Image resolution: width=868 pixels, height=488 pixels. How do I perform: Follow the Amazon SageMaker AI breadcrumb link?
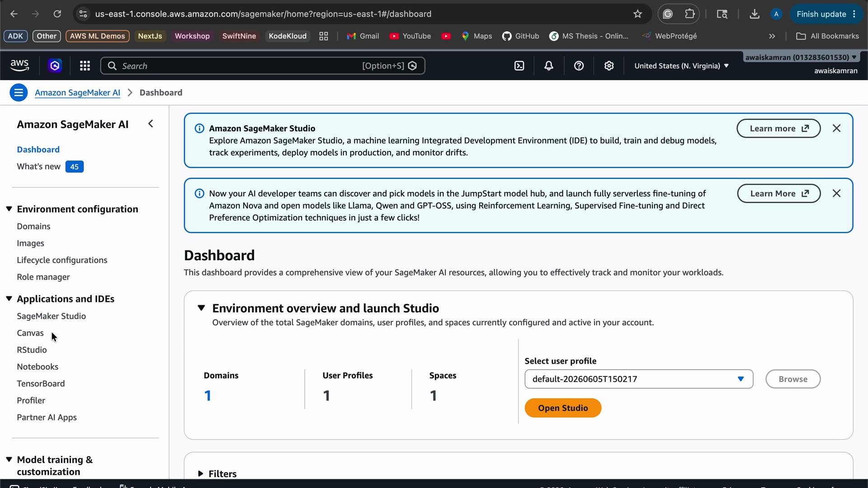77,93
